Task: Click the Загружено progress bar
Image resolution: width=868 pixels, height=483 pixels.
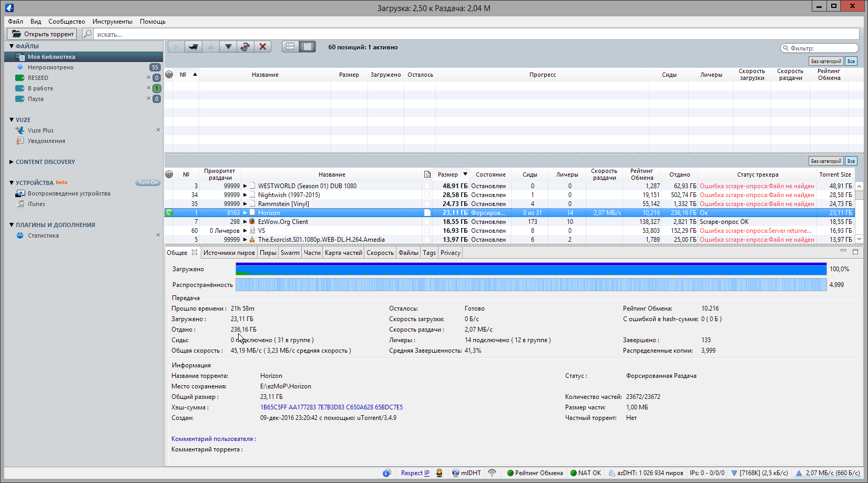Action: coord(531,269)
